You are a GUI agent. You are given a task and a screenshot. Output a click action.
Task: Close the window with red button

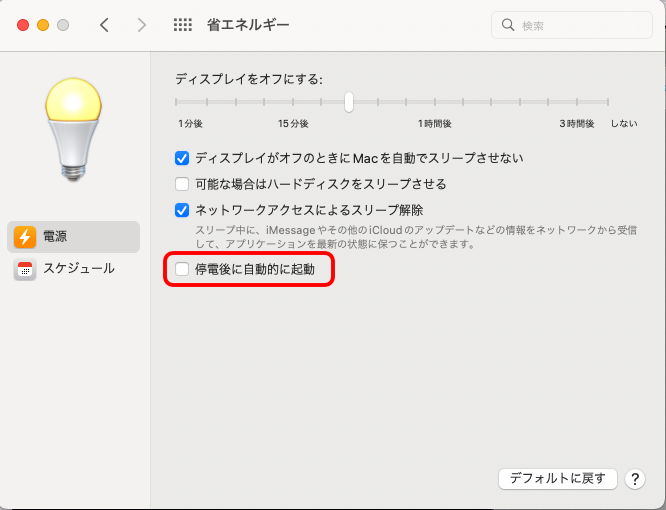[23, 25]
